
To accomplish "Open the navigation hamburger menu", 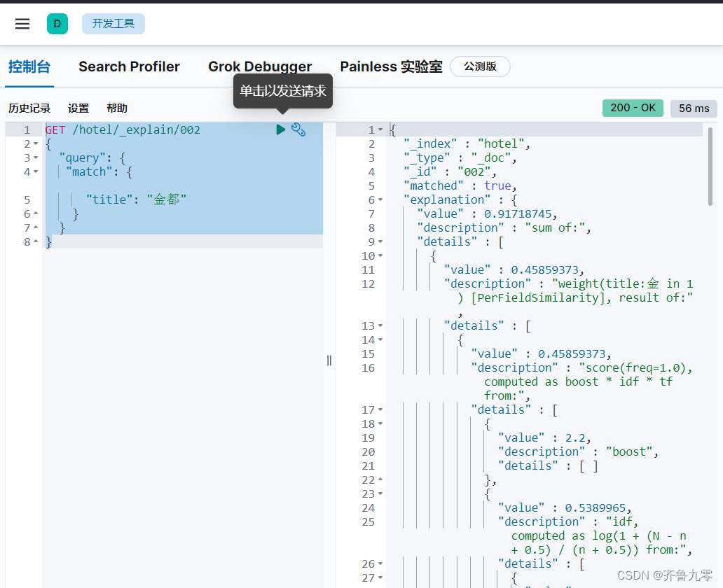I will pyautogui.click(x=22, y=23).
